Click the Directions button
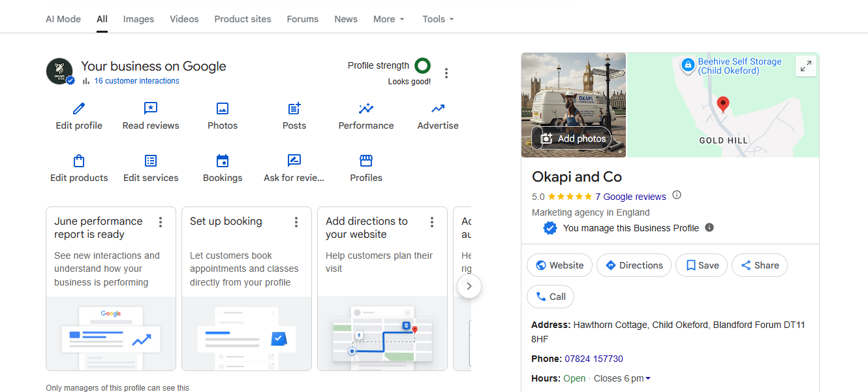868x392 pixels. tap(634, 265)
